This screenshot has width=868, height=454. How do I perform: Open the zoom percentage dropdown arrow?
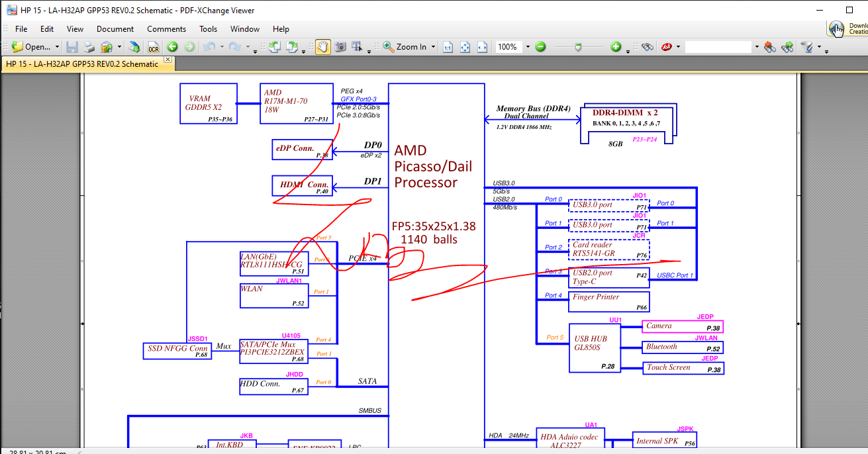pyautogui.click(x=528, y=47)
